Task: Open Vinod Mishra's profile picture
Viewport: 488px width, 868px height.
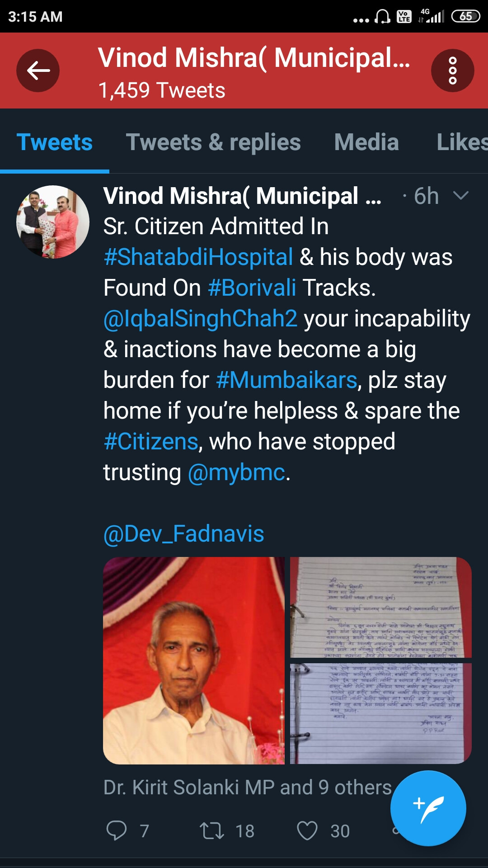Action: (53, 222)
